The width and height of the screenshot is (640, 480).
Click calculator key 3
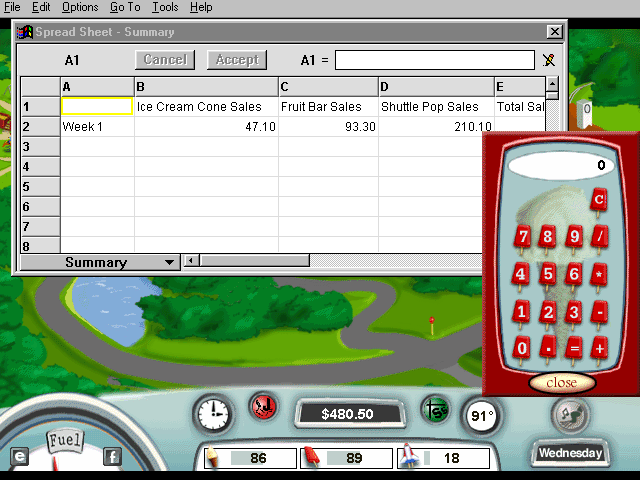[x=574, y=312]
